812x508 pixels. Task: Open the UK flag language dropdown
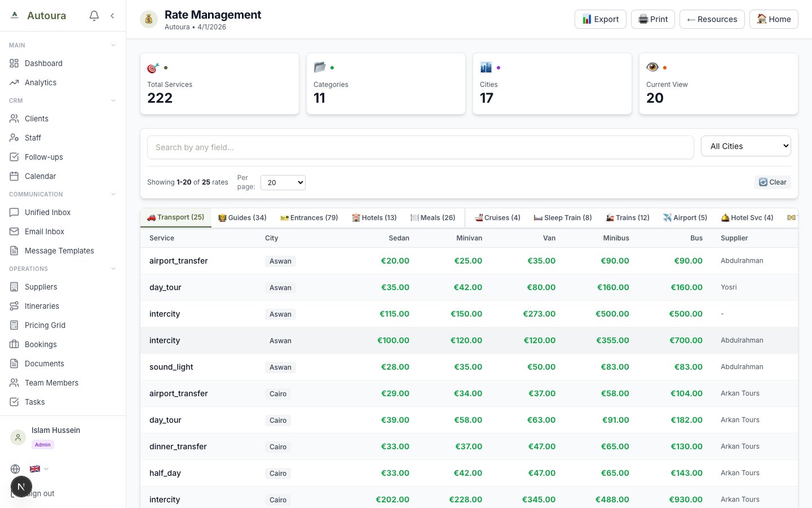(x=39, y=469)
